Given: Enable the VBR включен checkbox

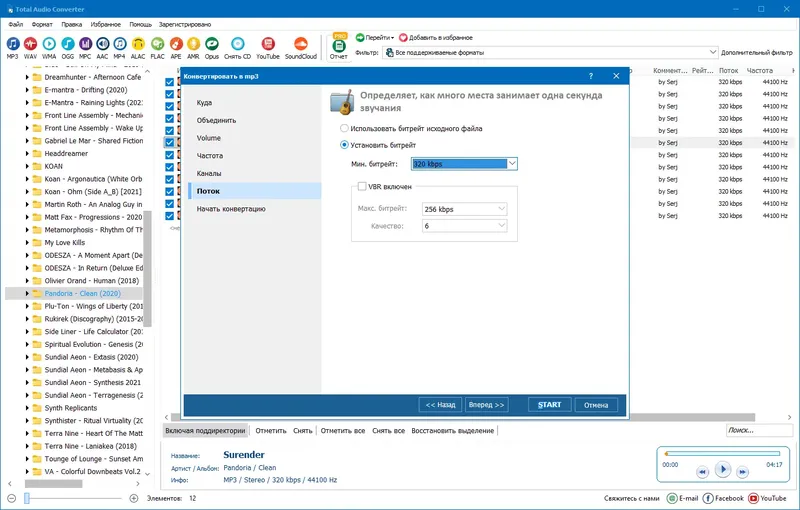Looking at the screenshot, I should point(362,187).
